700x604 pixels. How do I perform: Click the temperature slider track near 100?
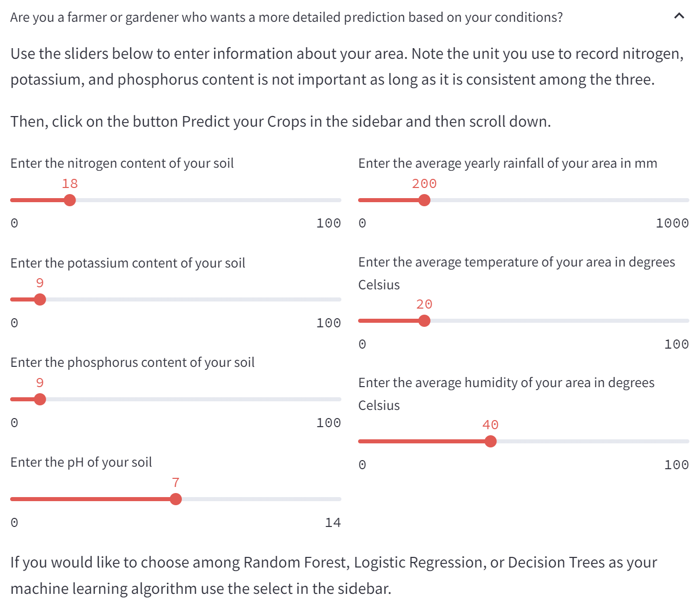[x=684, y=321]
